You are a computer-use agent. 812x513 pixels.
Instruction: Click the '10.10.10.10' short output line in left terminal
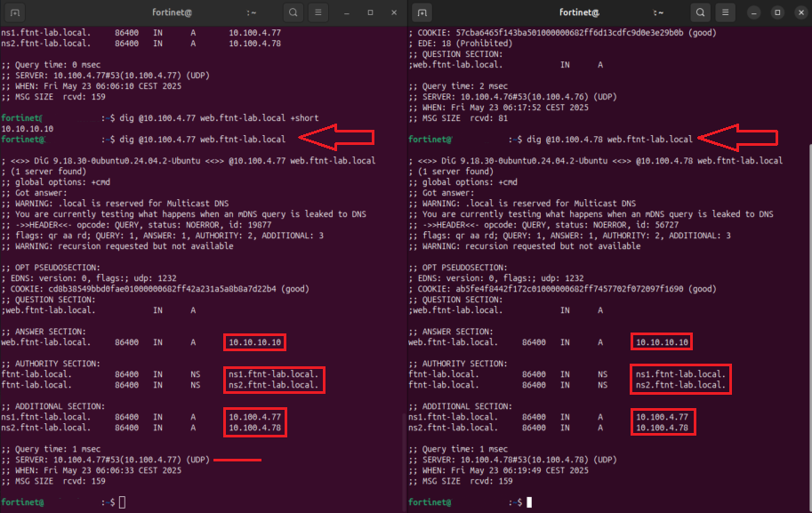pyautogui.click(x=27, y=129)
